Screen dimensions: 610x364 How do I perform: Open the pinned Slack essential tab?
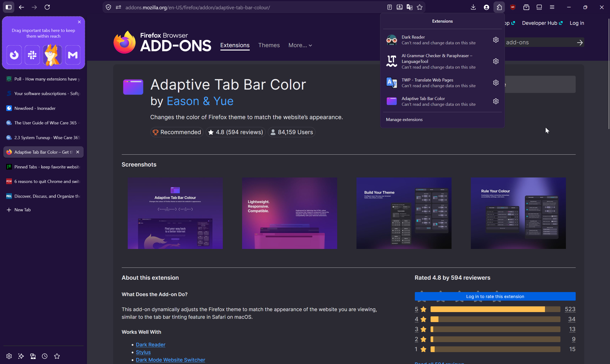coord(32,55)
